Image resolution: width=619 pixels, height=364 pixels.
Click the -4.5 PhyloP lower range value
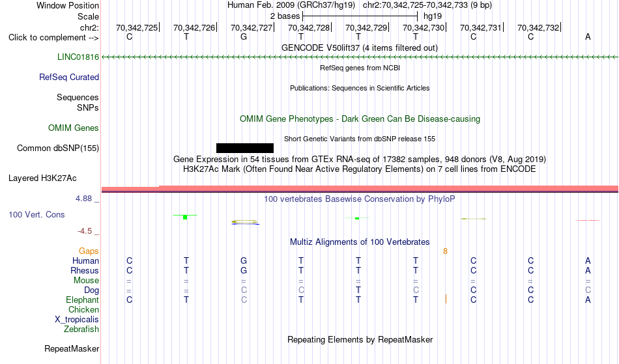85,231
